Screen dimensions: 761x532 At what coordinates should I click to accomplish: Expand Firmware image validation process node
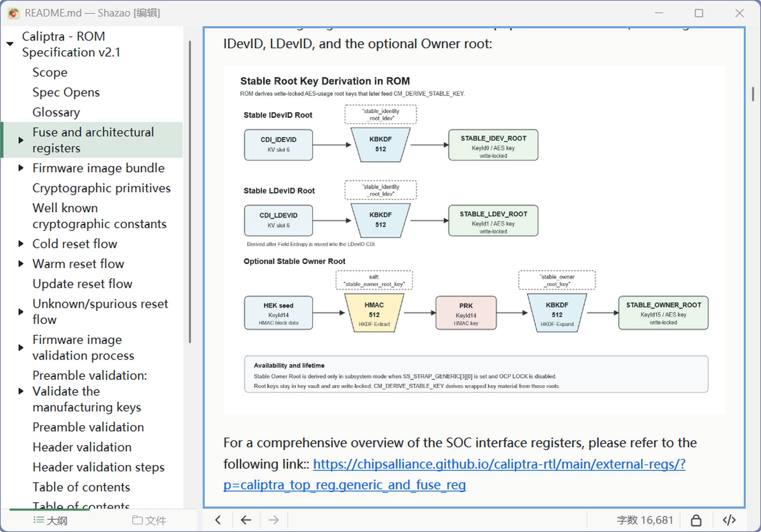coord(21,348)
